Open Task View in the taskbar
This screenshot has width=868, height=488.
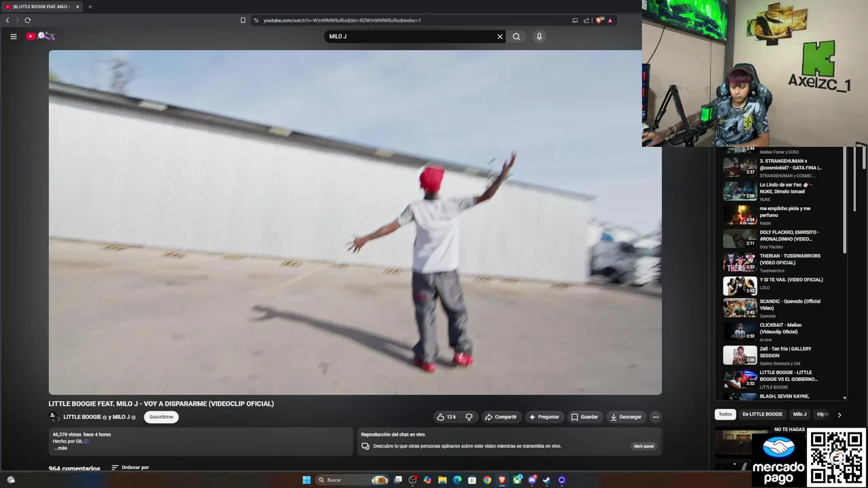398,480
